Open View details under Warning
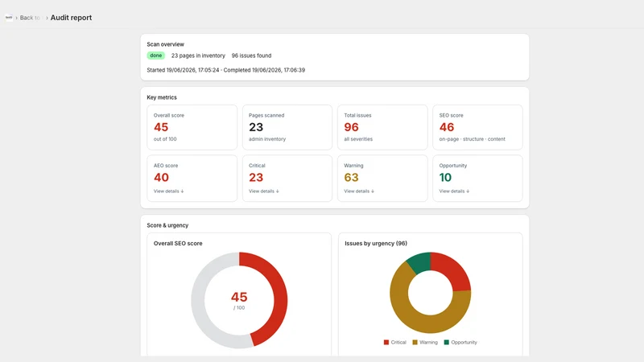Image resolution: width=644 pixels, height=362 pixels. [x=359, y=191]
